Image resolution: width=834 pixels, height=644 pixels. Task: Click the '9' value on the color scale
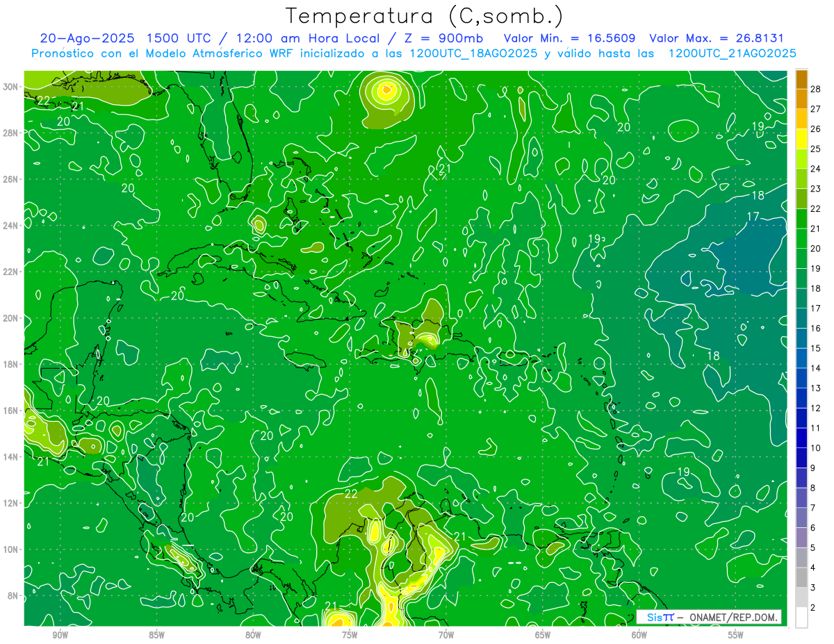coord(814,468)
